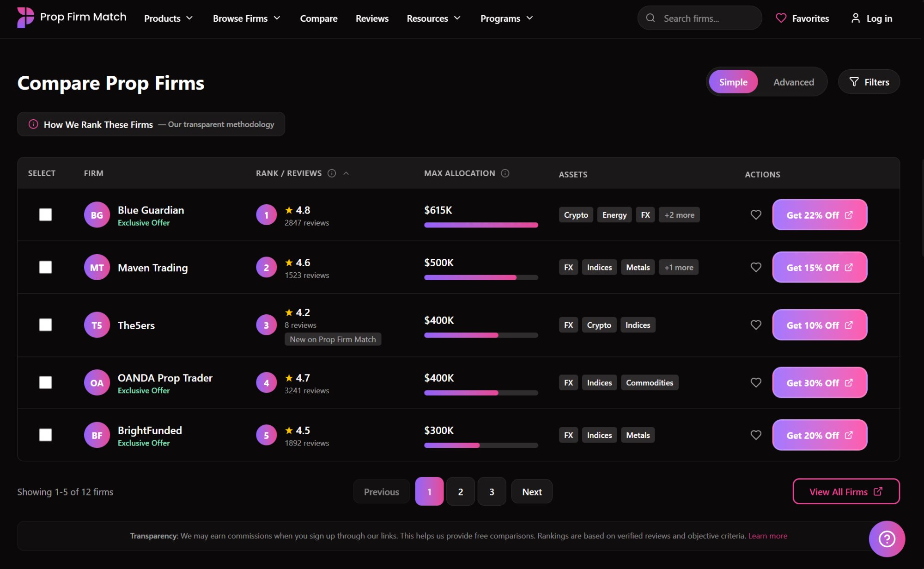Click the Crypto tag in Blue Guardian row
The width and height of the screenshot is (924, 569).
[576, 214]
